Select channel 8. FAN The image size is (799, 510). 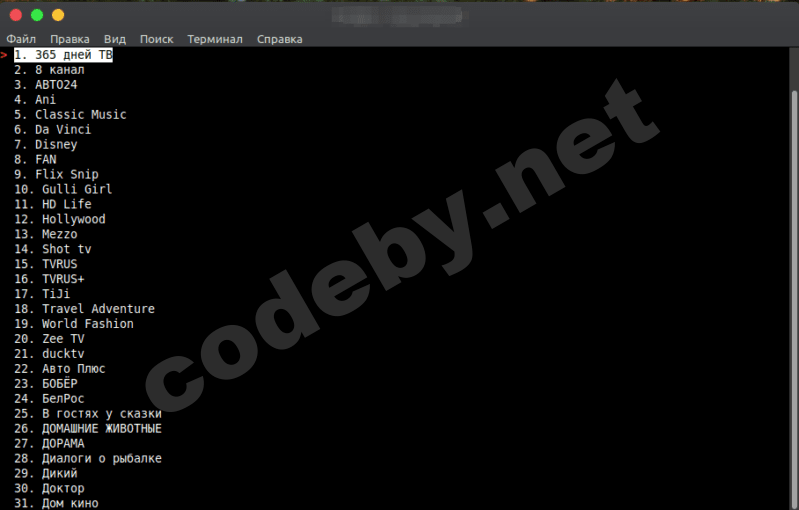click(x=35, y=159)
